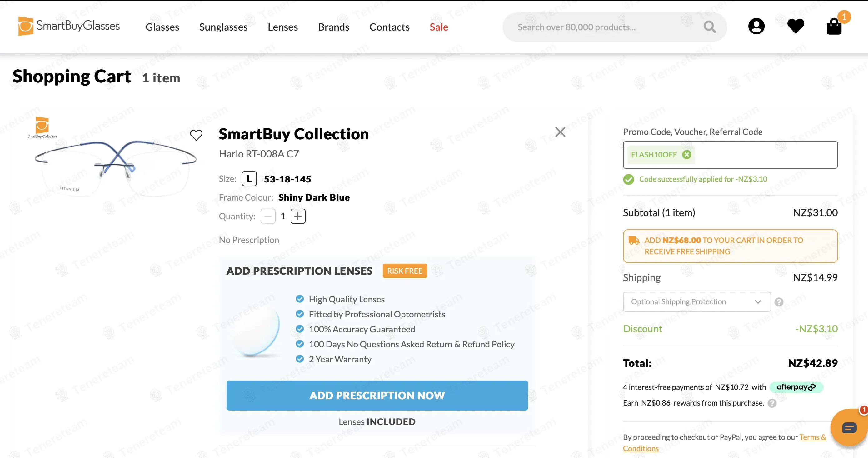Click Add Prescription Now button

pos(377,395)
